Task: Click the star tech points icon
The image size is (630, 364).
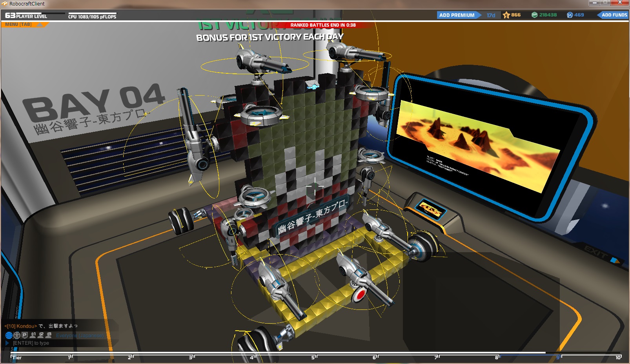Action: (x=506, y=15)
